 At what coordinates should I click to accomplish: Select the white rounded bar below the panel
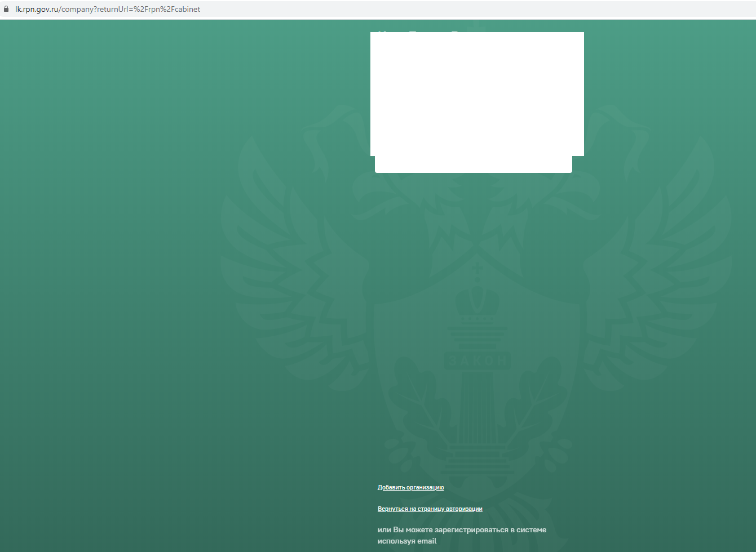pos(474,164)
